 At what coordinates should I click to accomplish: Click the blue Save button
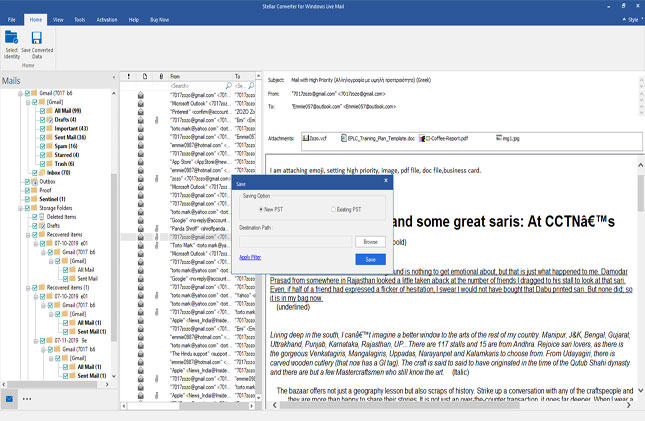(370, 259)
